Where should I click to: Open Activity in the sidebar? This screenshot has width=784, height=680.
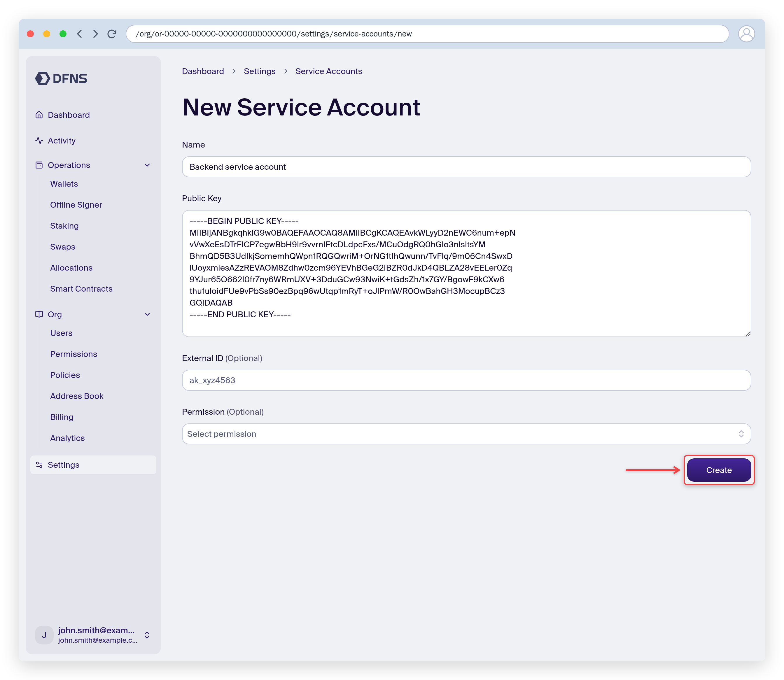pos(62,140)
